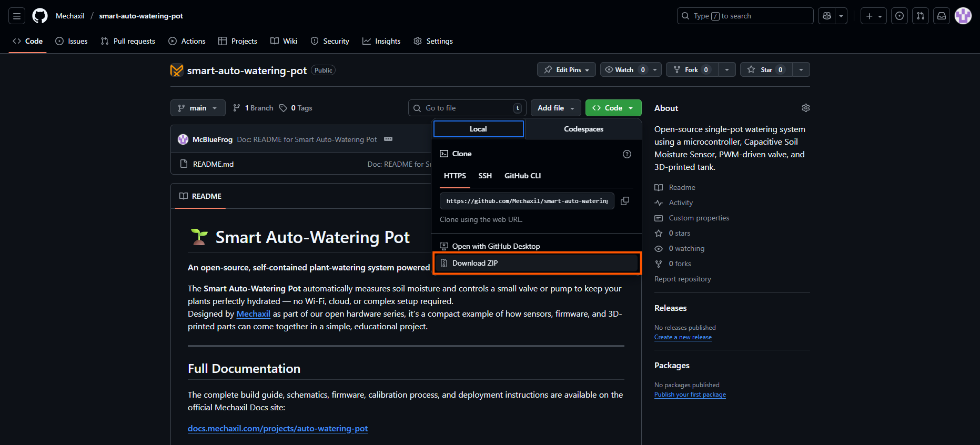Open the repository Settings tab
This screenshot has height=445, width=980.
coord(433,41)
